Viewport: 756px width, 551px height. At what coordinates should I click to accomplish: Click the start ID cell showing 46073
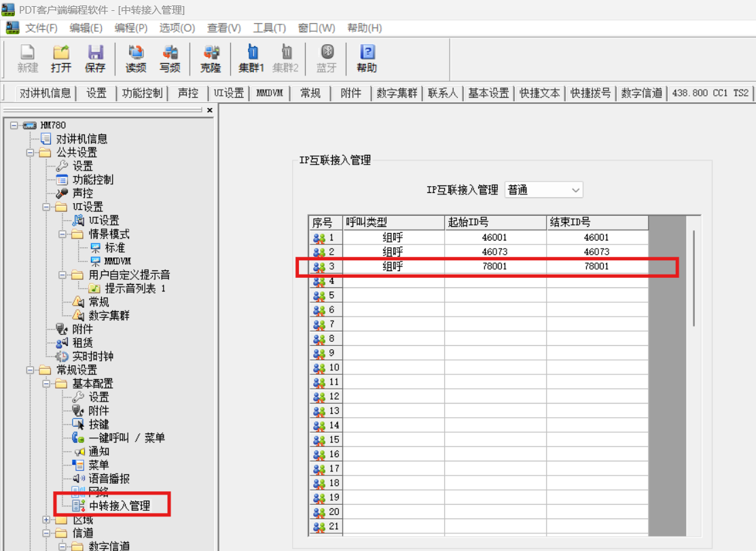click(x=494, y=252)
